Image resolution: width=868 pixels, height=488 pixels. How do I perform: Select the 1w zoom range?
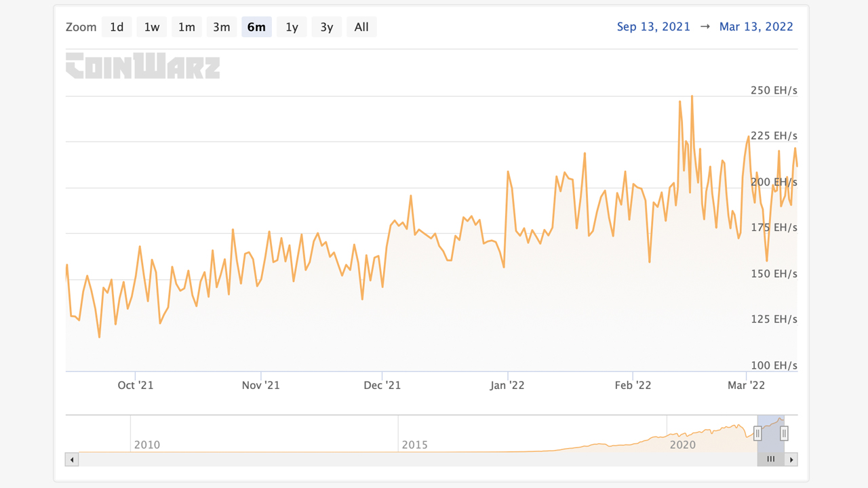(152, 27)
